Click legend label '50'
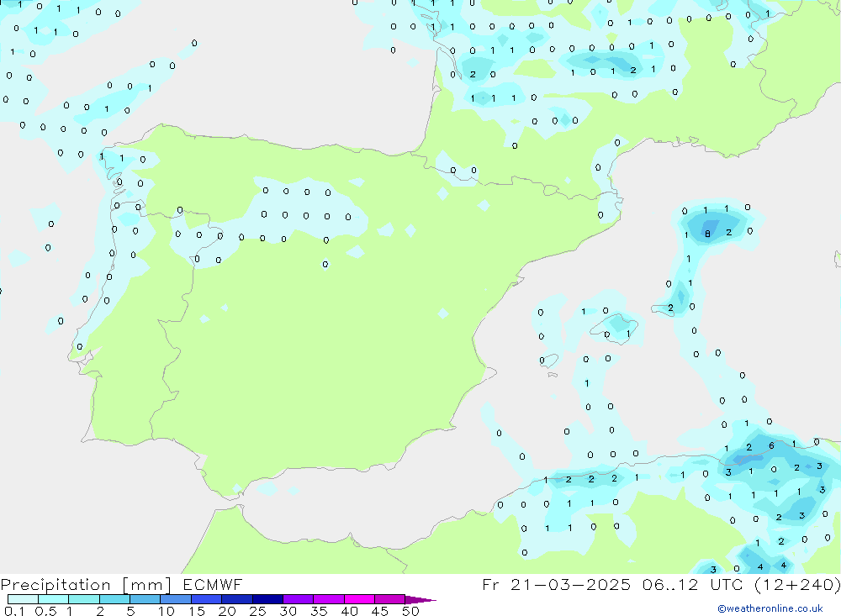Viewport: 841px width, 616px height. click(x=410, y=611)
